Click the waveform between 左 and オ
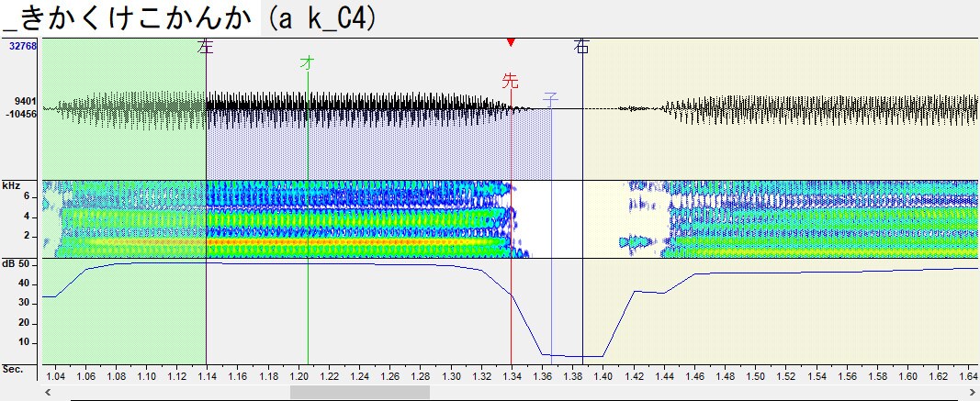The width and height of the screenshot is (980, 401). pyautogui.click(x=256, y=109)
